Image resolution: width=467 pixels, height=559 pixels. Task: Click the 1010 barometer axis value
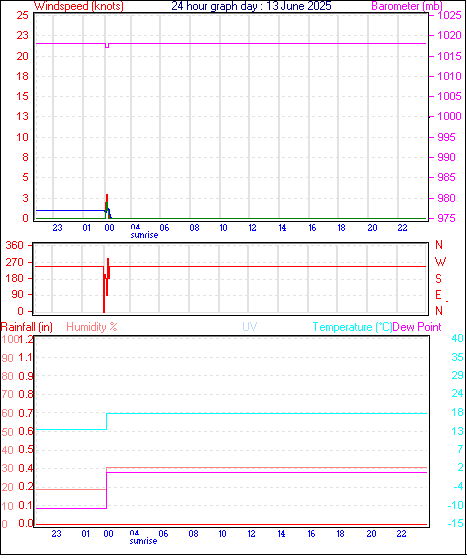(450, 76)
